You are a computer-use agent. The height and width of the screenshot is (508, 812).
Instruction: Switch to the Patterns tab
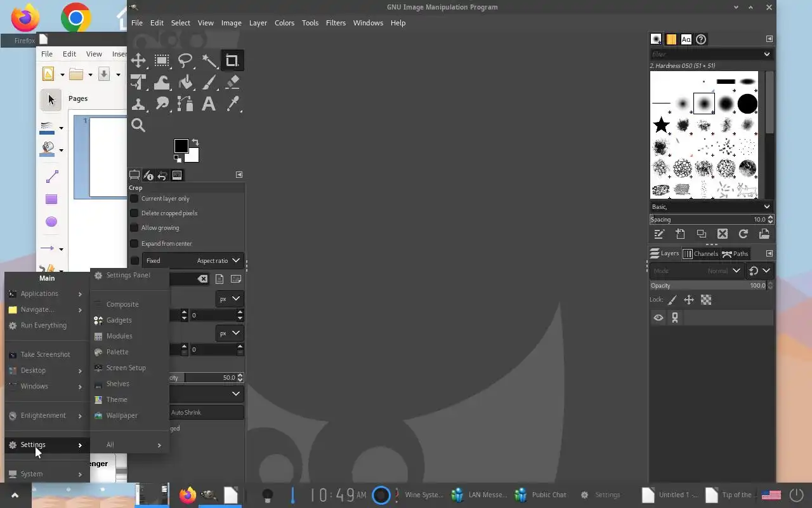(x=671, y=39)
